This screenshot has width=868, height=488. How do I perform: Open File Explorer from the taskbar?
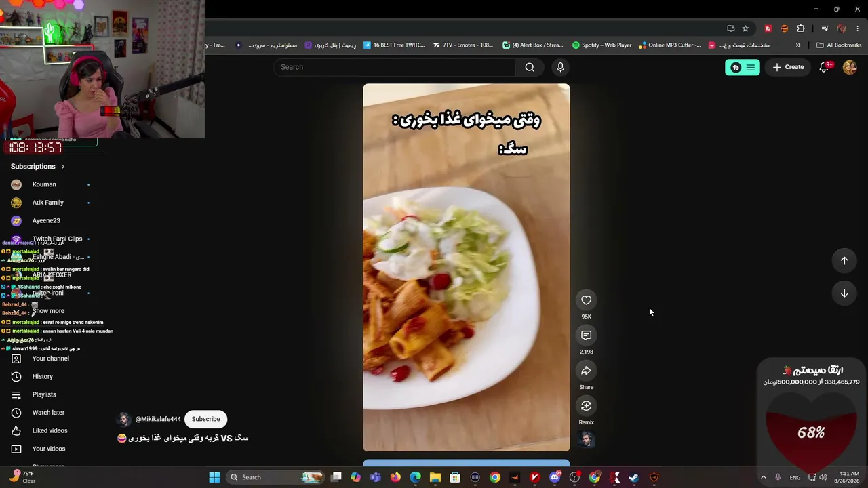pyautogui.click(x=435, y=477)
